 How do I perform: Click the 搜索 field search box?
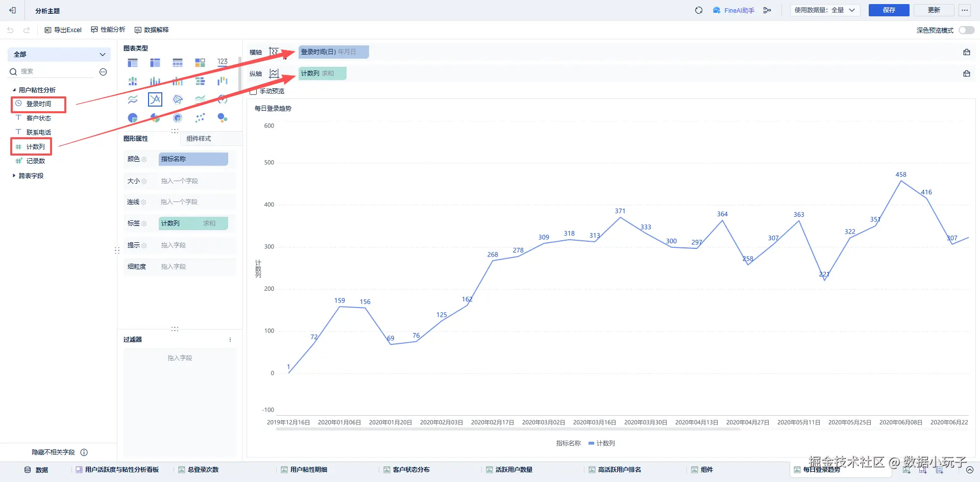(x=52, y=72)
